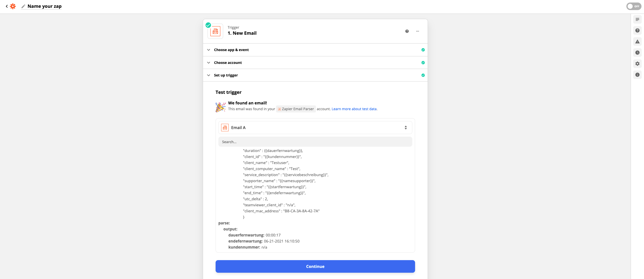Expand the Choose account section
The width and height of the screenshot is (644, 279).
(x=228, y=63)
